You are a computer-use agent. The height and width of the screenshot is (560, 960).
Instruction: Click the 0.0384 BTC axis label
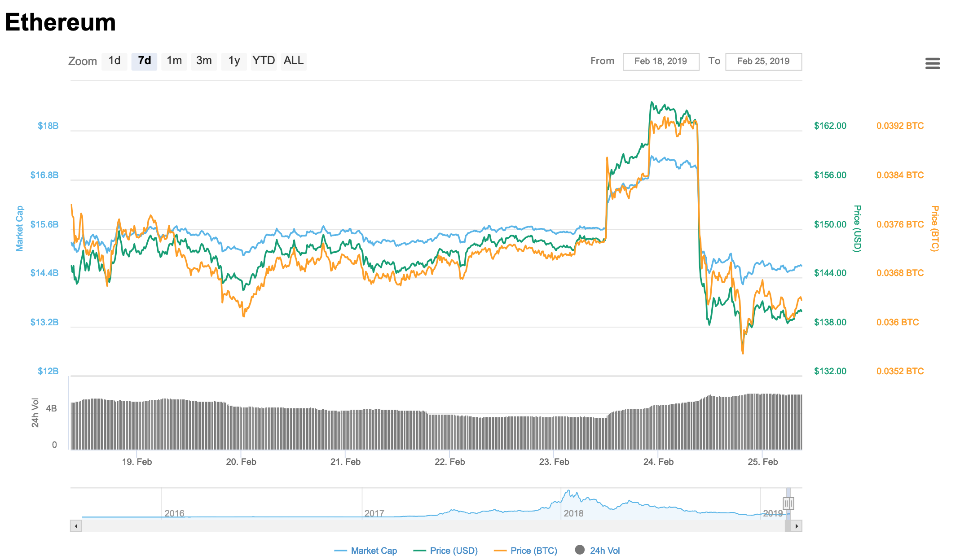pos(900,175)
